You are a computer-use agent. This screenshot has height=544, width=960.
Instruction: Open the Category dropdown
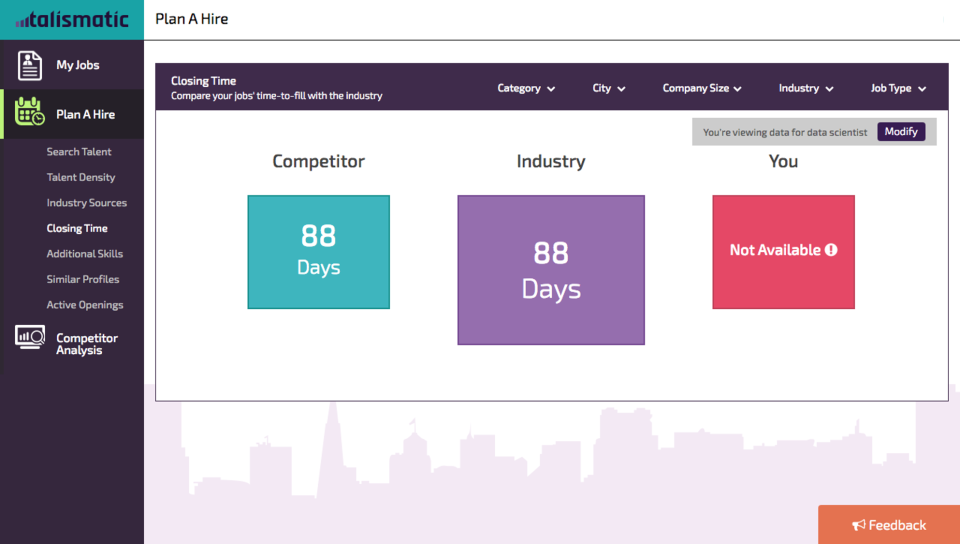tap(526, 88)
